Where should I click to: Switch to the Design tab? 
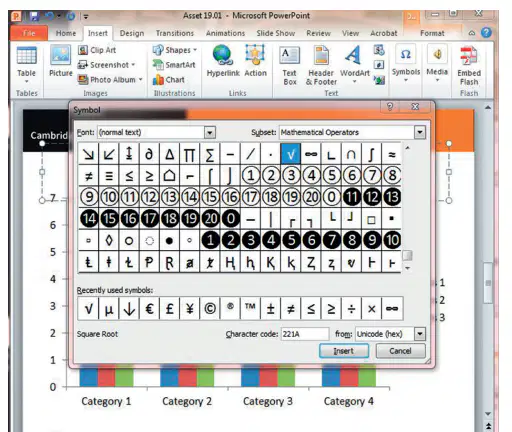tap(132, 33)
